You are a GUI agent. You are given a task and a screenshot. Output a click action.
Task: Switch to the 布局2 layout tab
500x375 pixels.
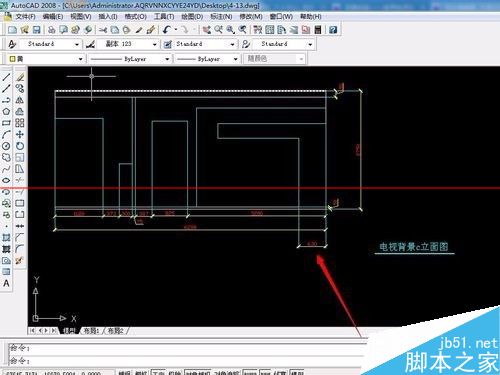pyautogui.click(x=115, y=331)
